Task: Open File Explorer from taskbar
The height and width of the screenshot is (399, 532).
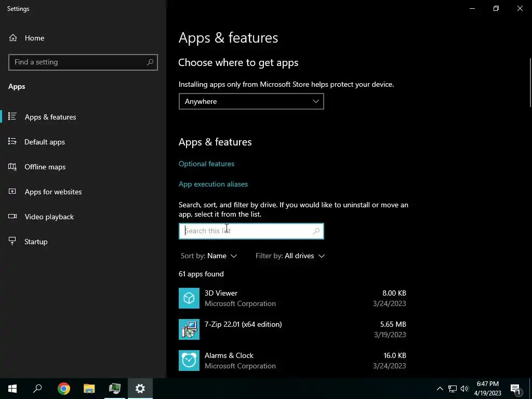Action: pyautogui.click(x=89, y=389)
